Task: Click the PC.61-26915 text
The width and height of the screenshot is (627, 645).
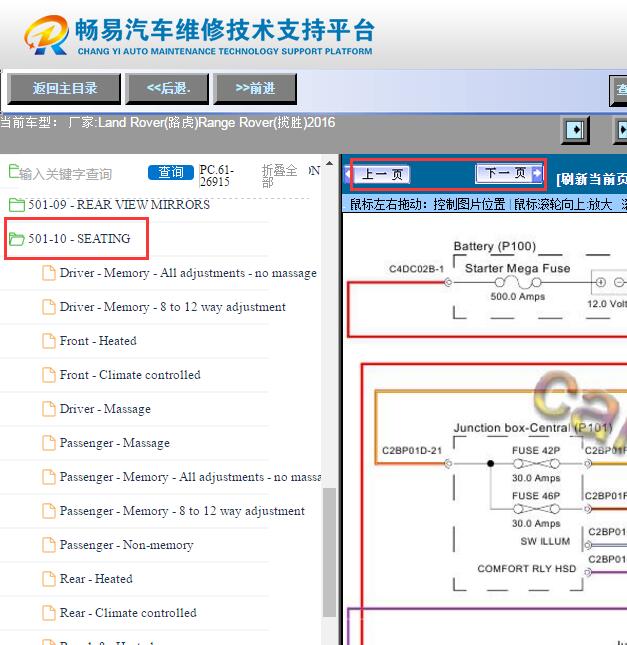Action: (216, 176)
